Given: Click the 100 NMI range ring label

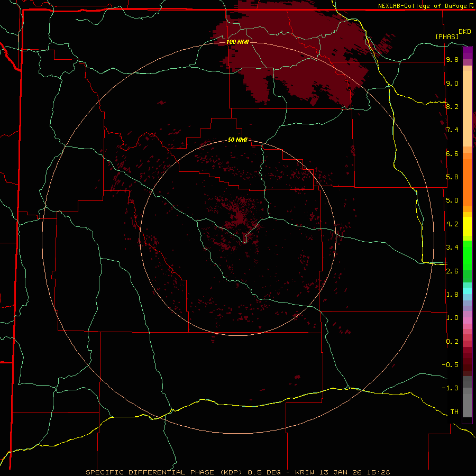Looking at the screenshot, I should point(237,42).
